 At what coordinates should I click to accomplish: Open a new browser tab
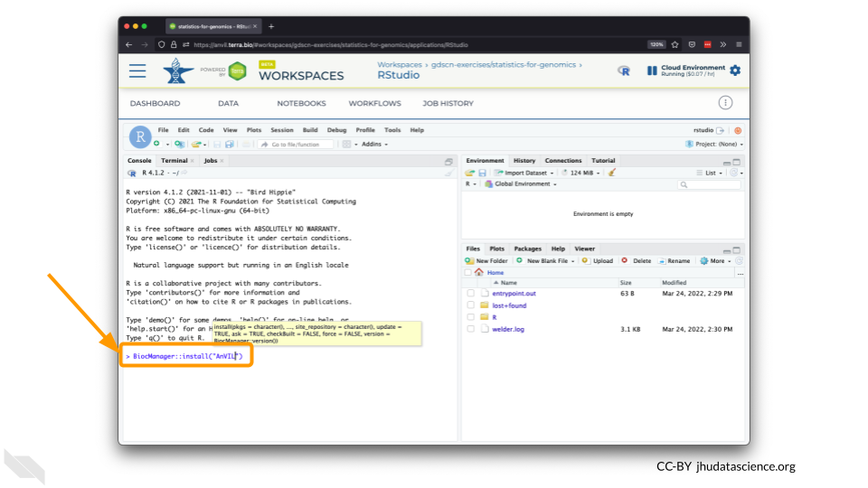271,26
